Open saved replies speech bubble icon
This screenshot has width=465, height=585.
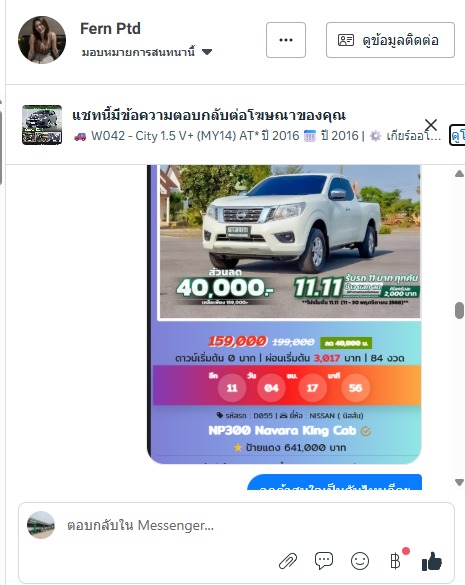point(324,561)
